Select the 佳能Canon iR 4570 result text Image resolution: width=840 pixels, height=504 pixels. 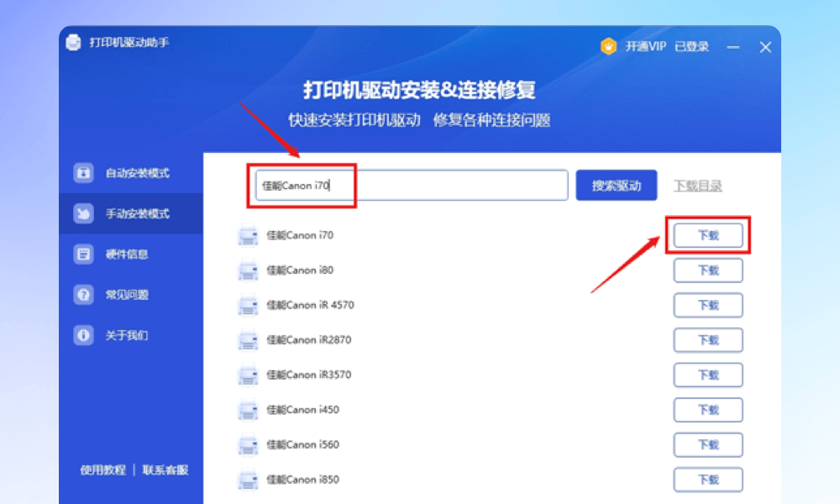tap(310, 305)
